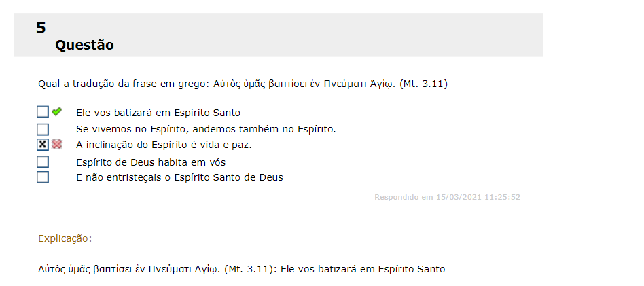Click the green correct-answer checkmark icon

pos(57,112)
